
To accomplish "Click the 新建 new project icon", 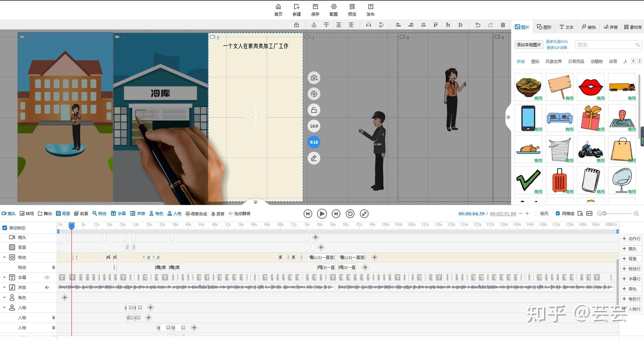I will 297,10.
